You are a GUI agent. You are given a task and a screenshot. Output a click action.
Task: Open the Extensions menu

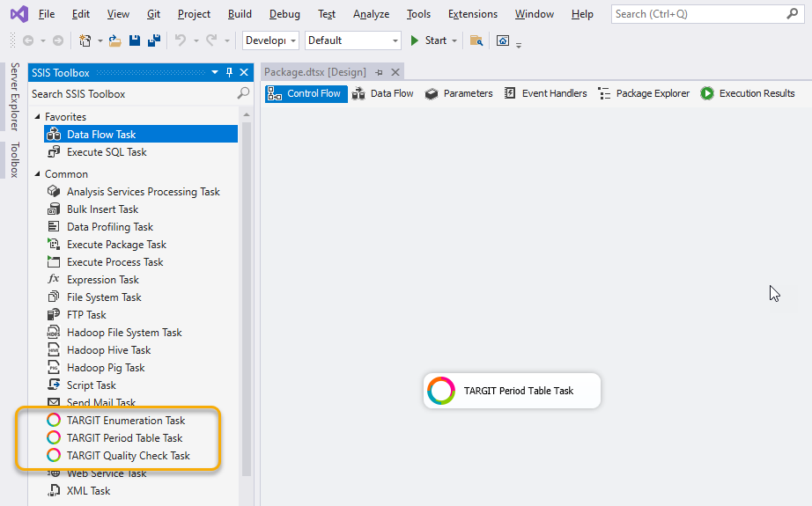coord(473,14)
